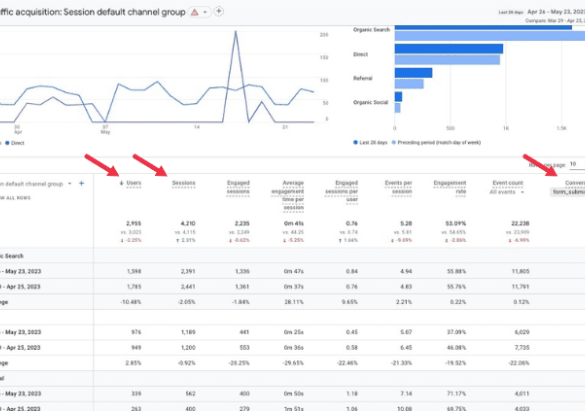Sort by Engagement rate column header
This screenshot has width=585, height=411.
point(450,187)
